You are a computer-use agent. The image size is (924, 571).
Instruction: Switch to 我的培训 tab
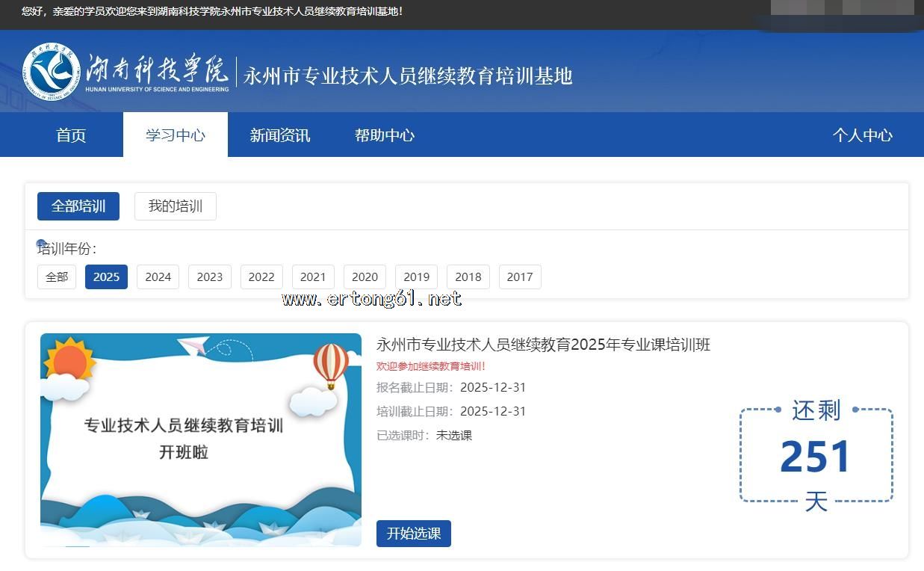[175, 206]
